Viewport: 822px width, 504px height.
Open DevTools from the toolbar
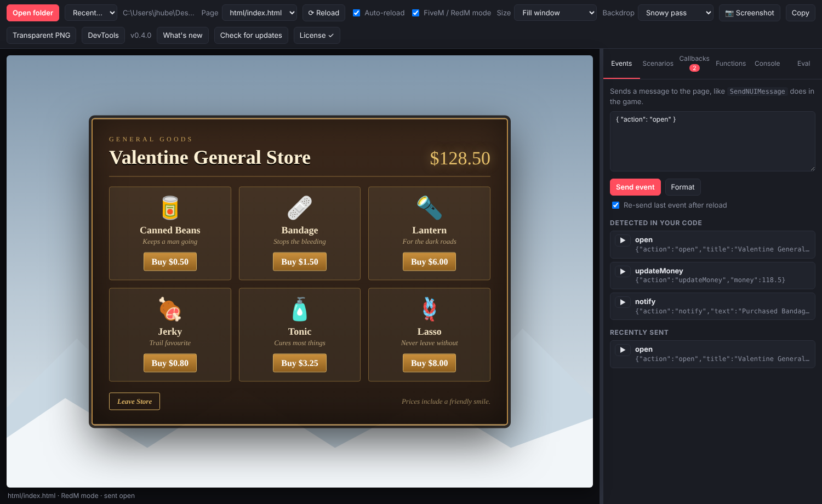click(103, 35)
